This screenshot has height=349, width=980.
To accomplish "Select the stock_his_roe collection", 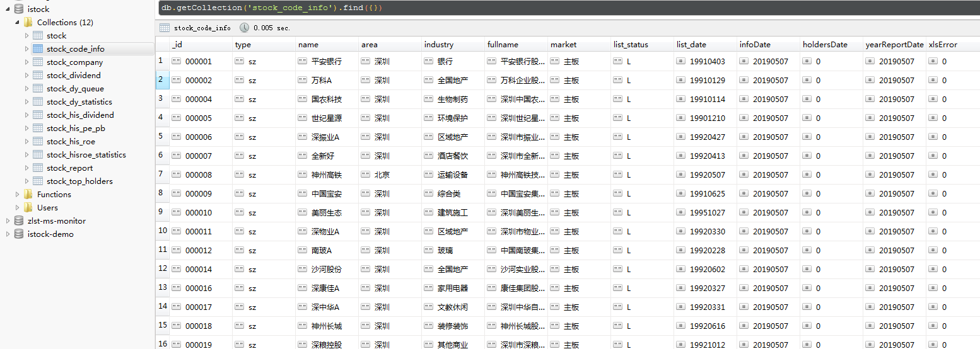I will tap(71, 141).
